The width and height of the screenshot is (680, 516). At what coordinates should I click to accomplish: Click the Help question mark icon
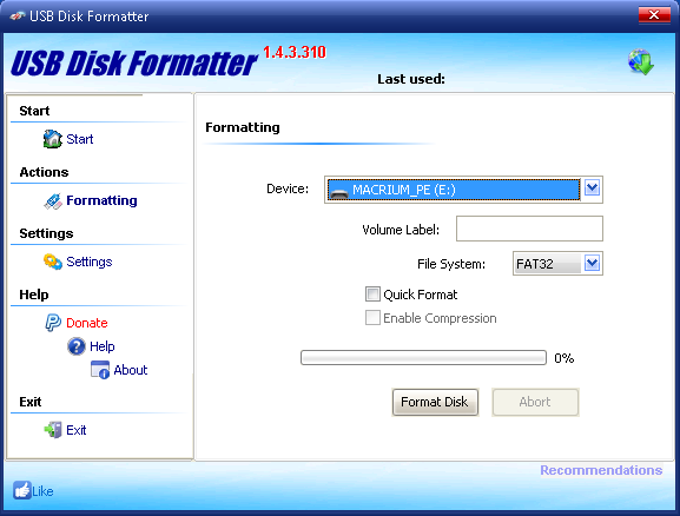[76, 346]
